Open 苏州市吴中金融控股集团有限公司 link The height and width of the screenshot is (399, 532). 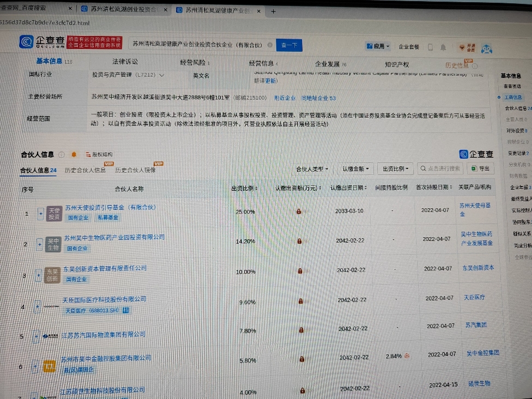(x=106, y=359)
